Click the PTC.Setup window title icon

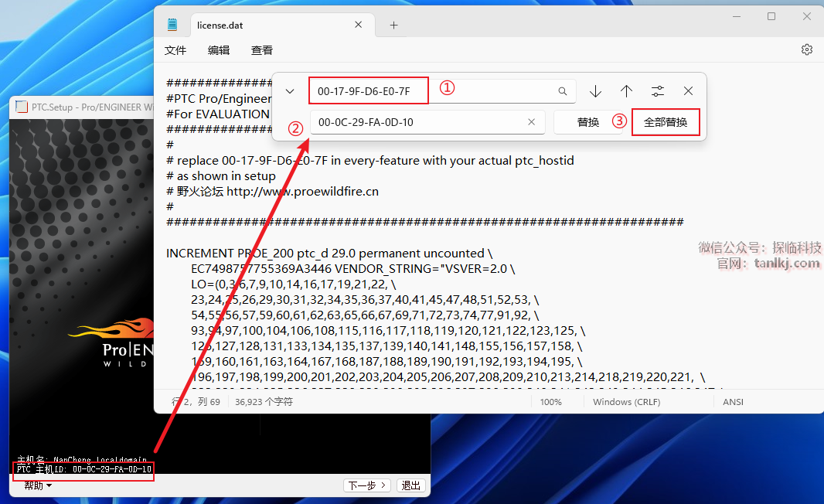pyautogui.click(x=22, y=107)
